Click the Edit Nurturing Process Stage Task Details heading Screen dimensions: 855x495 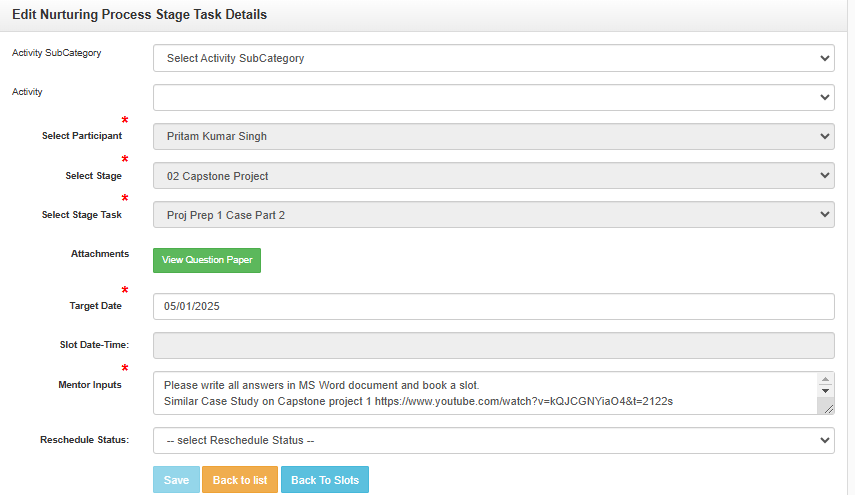click(x=139, y=15)
